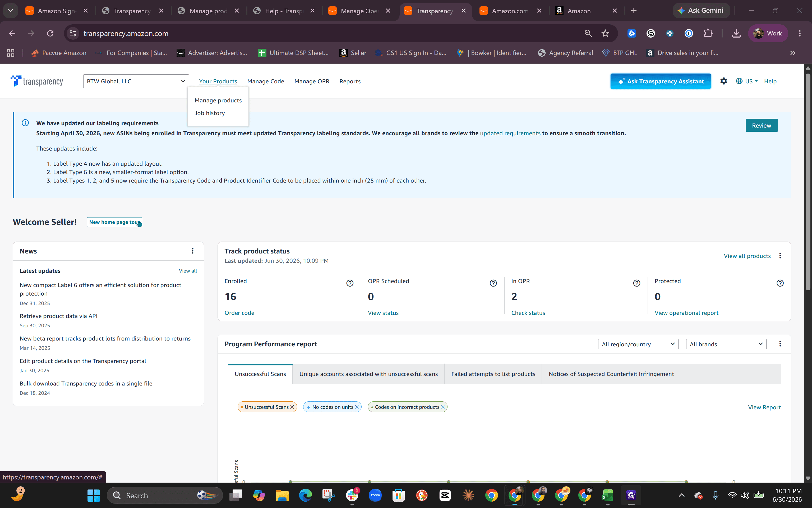
Task: Bookmark this page with the star icon
Action: [x=605, y=33]
